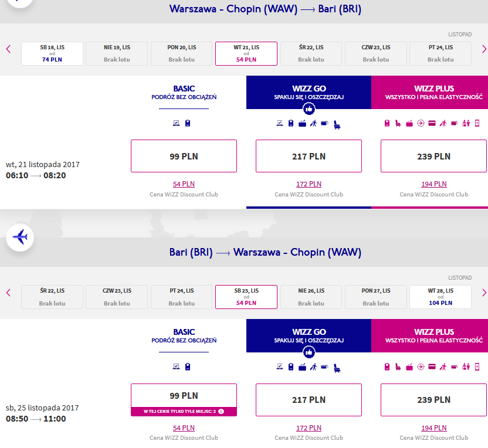Select return date PT 24, LIS
The height and width of the screenshot is (448, 488).
pyautogui.click(x=181, y=297)
